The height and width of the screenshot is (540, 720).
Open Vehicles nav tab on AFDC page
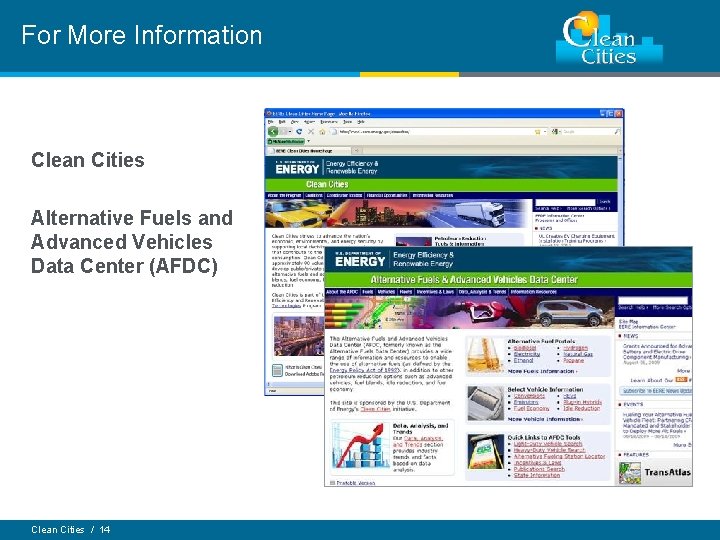point(386,292)
